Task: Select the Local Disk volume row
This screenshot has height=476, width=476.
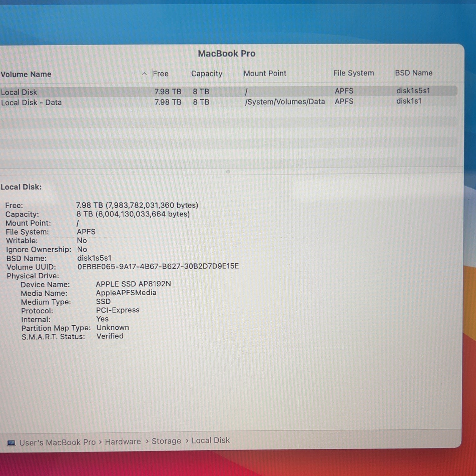Action: 228,91
